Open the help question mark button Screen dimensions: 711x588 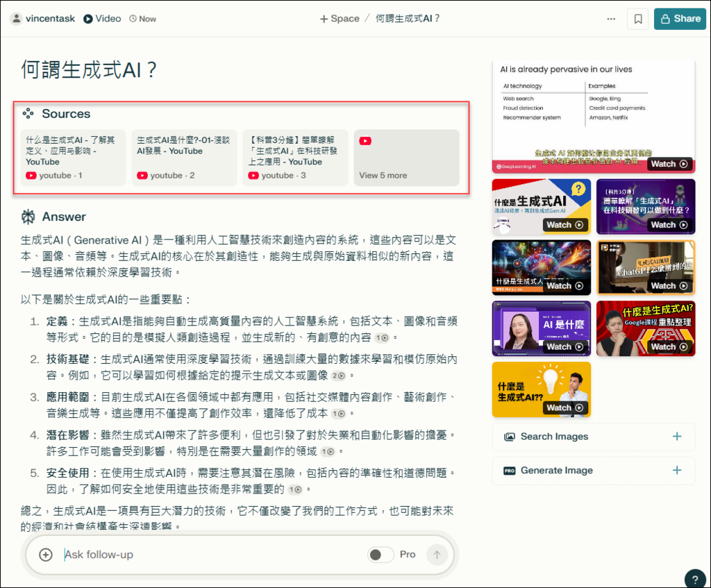tap(694, 579)
